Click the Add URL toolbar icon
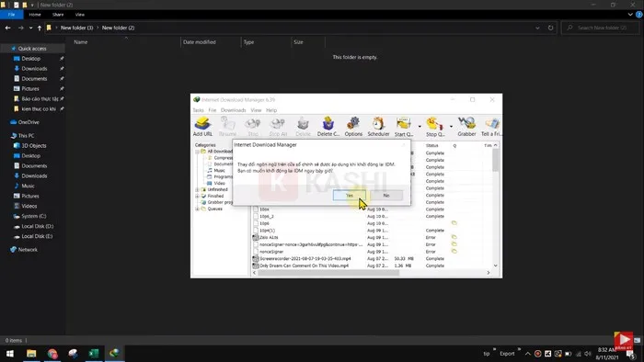The height and width of the screenshot is (362, 644). pos(202,126)
